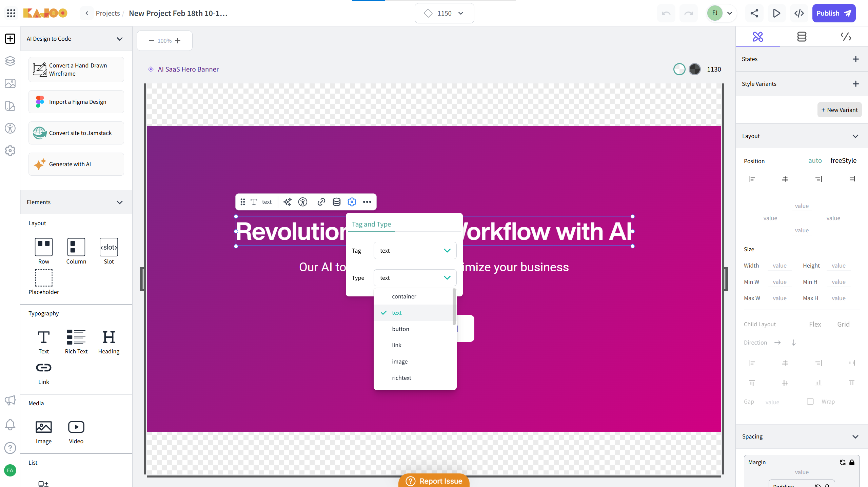Choose richtext option in Type list
This screenshot has height=487, width=868.
tap(401, 378)
